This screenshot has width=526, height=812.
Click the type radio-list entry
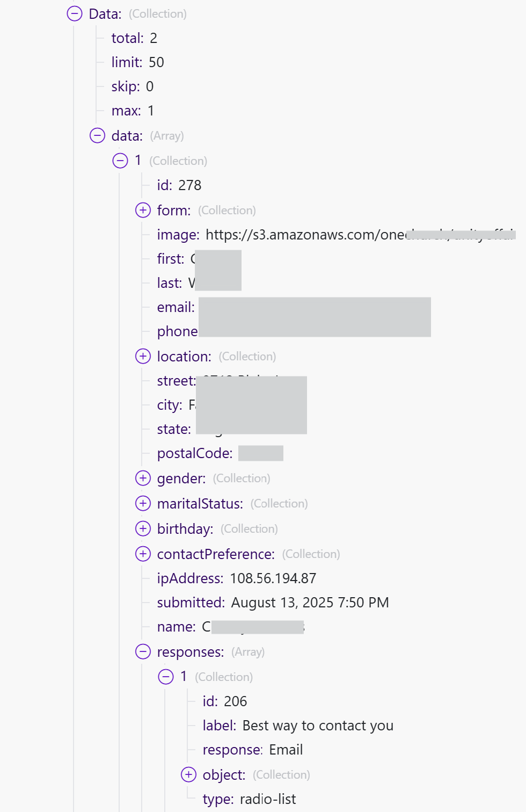(249, 799)
